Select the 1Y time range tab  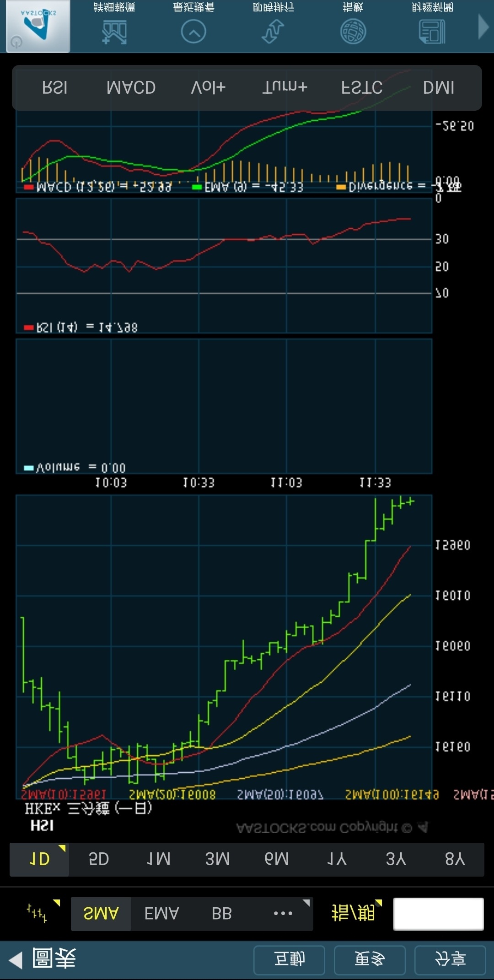(x=337, y=859)
